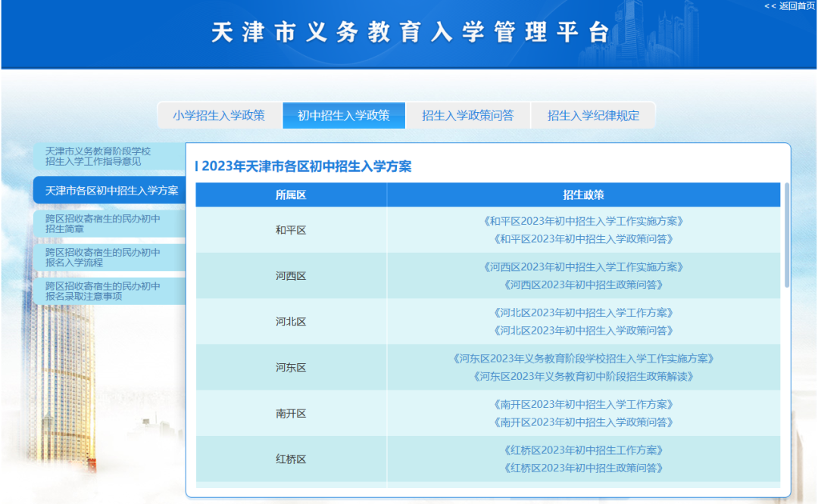Open 《河东区2023年义务教育阶段学校招生入学工作实施方案》 link
The width and height of the screenshot is (818, 504).
click(583, 359)
